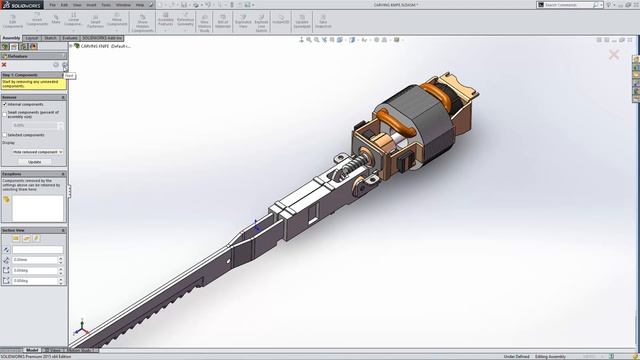Viewport: 640px width, 360px height.
Task: Select second section plane icon in Section View
Action: 26,238
